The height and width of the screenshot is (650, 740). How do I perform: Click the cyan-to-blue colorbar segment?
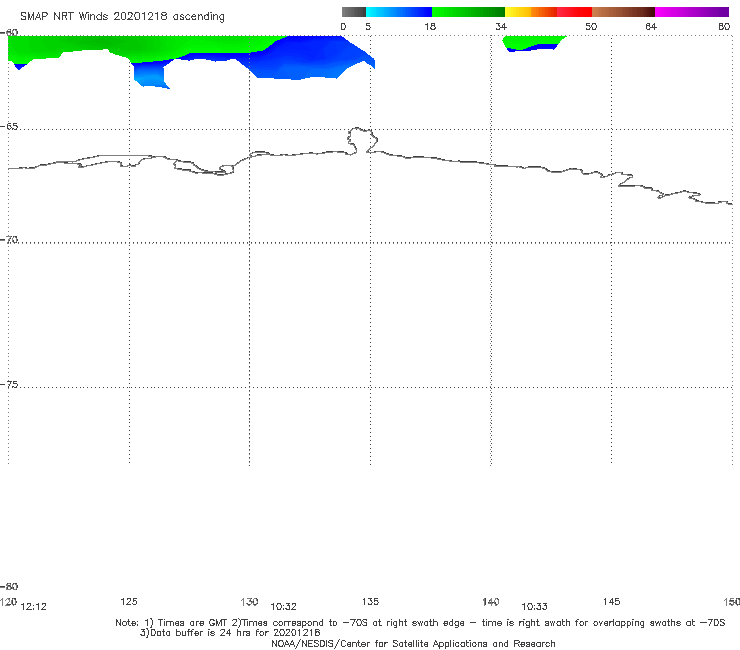pyautogui.click(x=399, y=12)
